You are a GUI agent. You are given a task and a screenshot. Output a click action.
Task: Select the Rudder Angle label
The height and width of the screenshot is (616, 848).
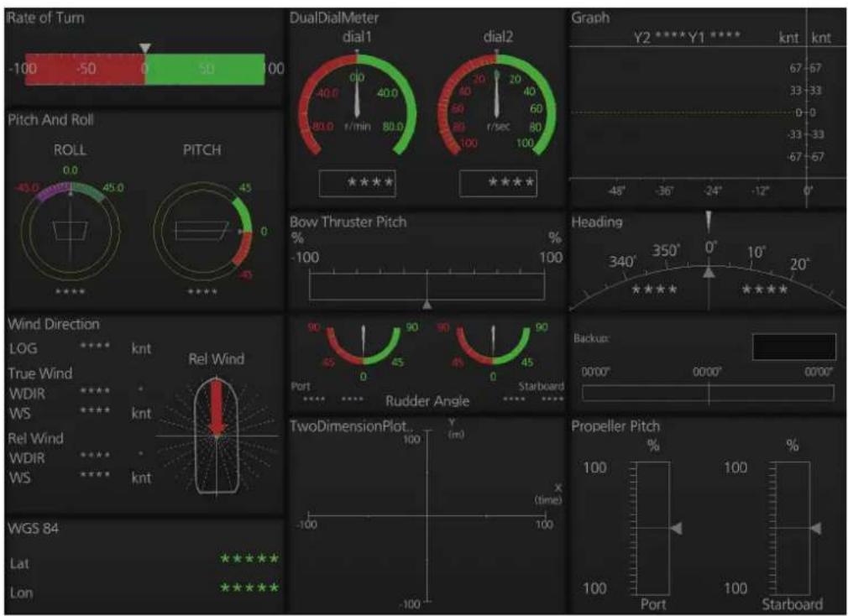(x=427, y=401)
